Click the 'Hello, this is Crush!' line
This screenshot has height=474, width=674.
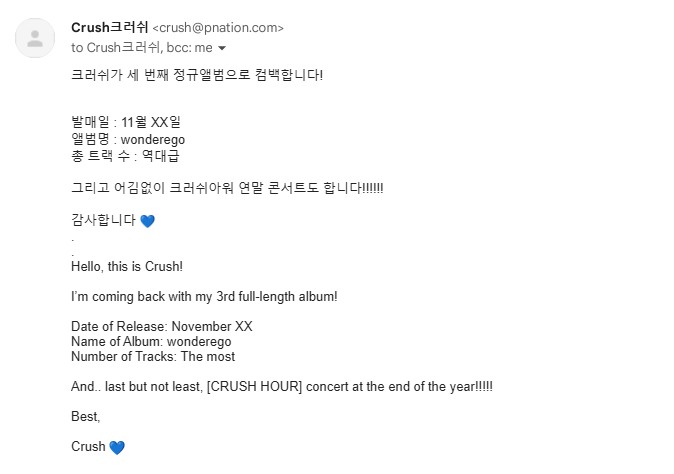tap(127, 266)
